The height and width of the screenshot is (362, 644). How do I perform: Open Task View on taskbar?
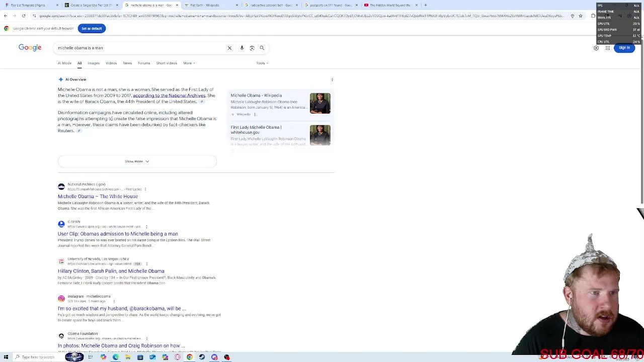[x=91, y=357]
